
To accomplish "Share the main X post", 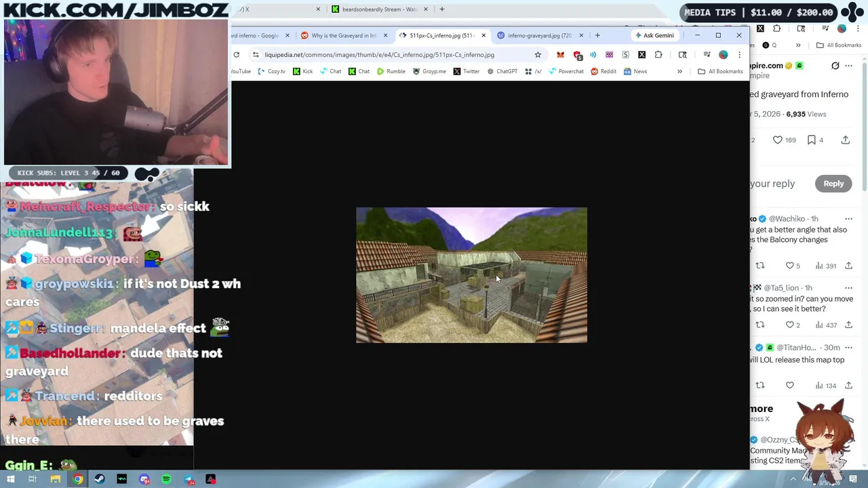I will [x=845, y=140].
